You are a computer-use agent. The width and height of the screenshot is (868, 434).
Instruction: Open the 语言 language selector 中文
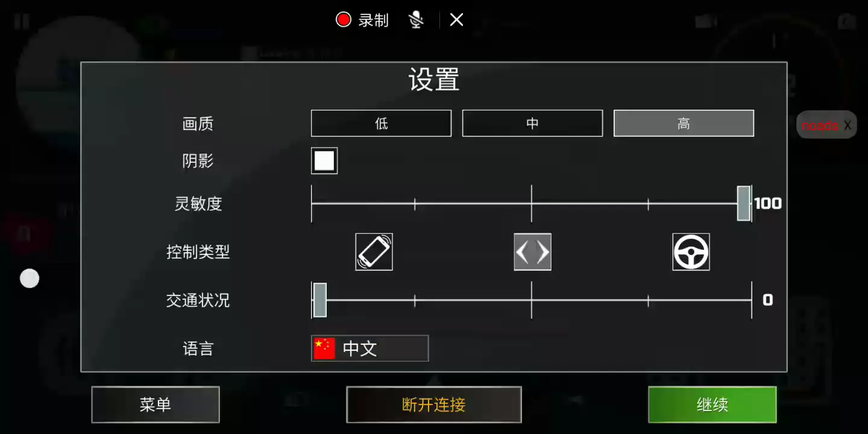pos(370,348)
